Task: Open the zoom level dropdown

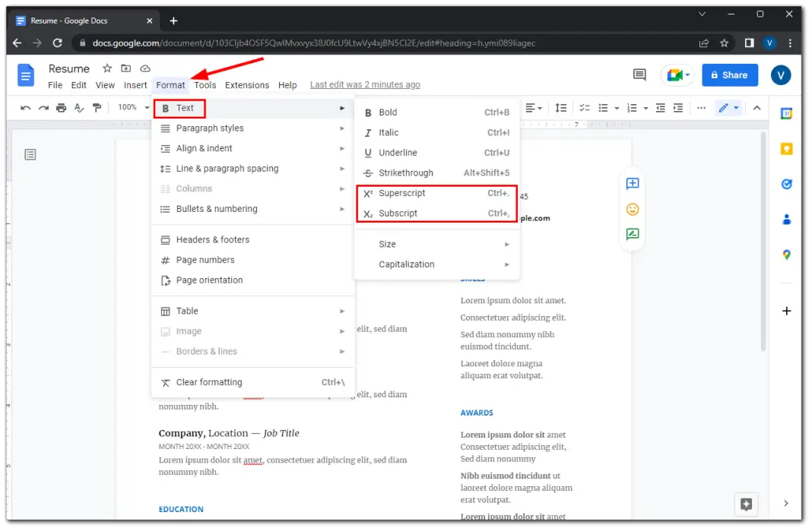Action: point(131,108)
